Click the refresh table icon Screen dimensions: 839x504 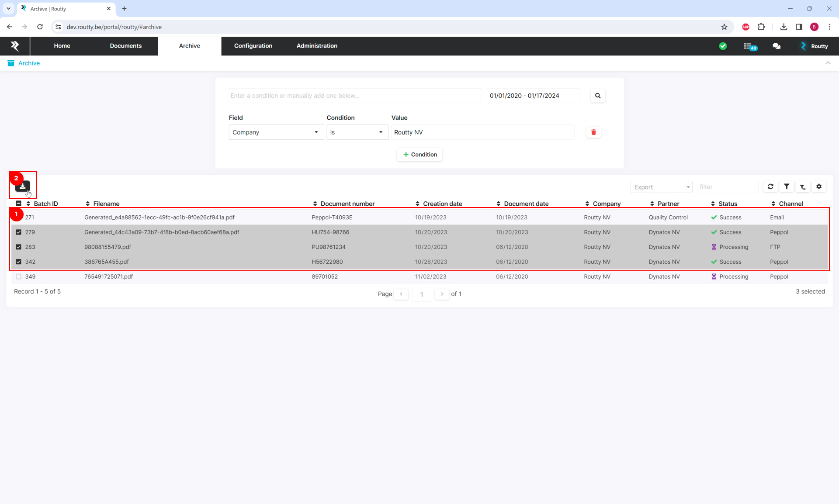click(770, 186)
